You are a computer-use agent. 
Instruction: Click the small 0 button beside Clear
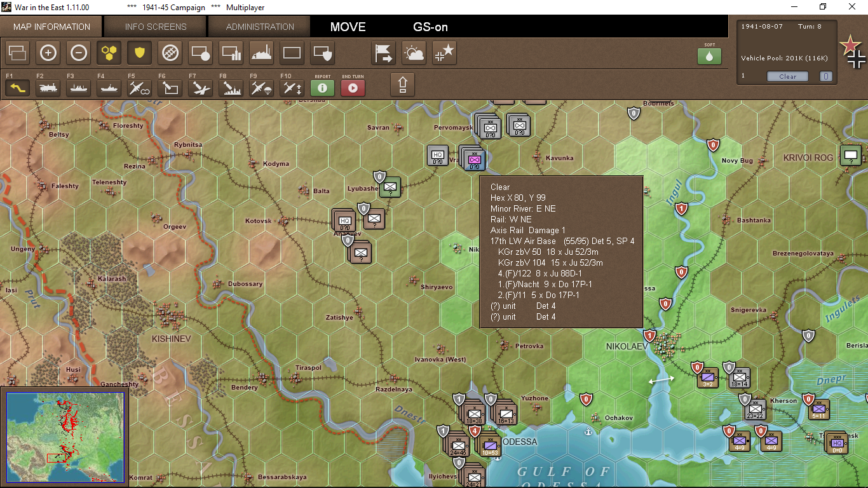(x=825, y=76)
